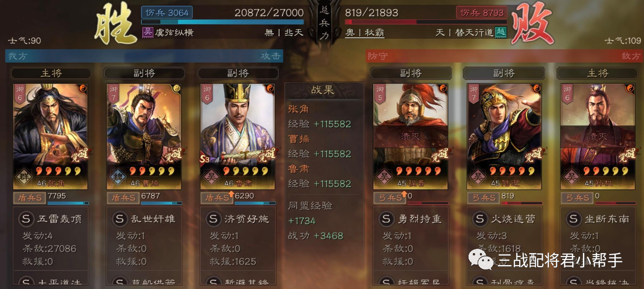This screenshot has width=644, height=289.
Task: Open the 鲁肃 general portrait card
Action: pyautogui.click(x=238, y=136)
